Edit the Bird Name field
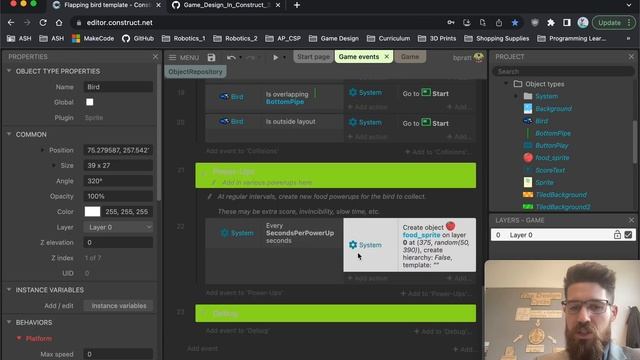 click(118, 87)
